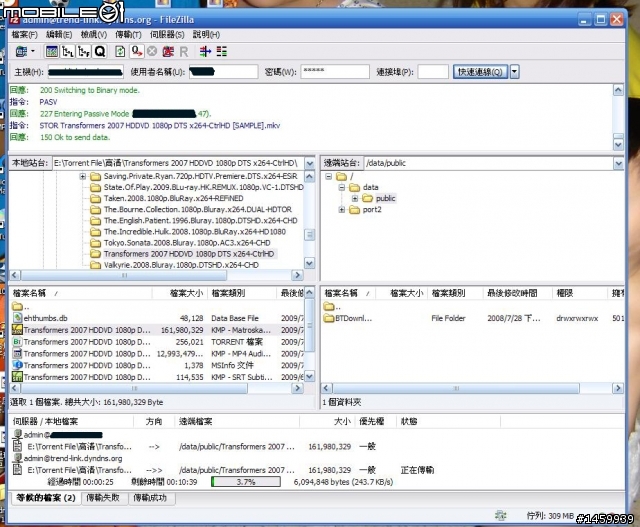Open the remote parent folder '..' icon
The height and width of the screenshot is (527, 640).
coord(329,306)
